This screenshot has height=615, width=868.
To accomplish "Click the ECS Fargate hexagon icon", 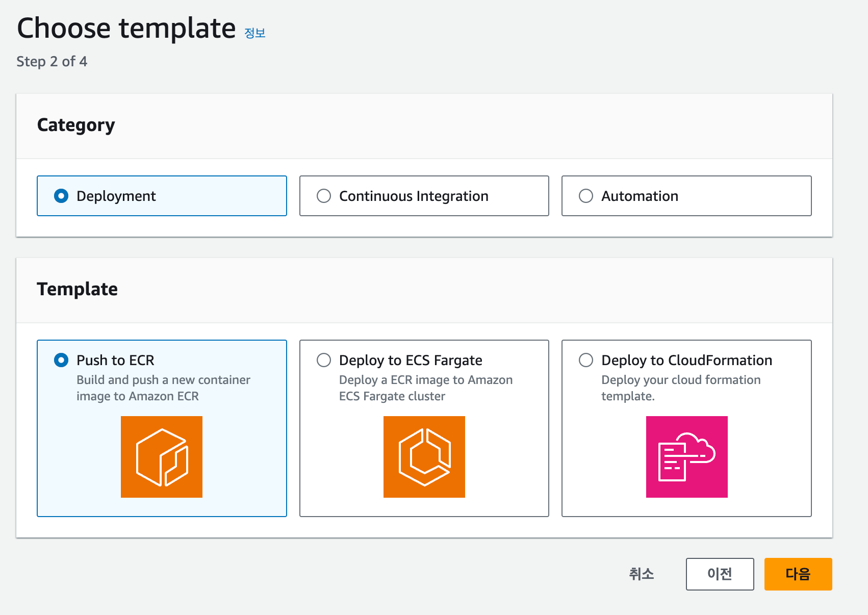I will tap(424, 457).
